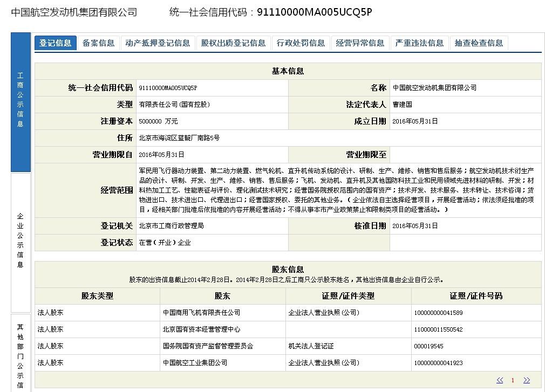This screenshot has height=392, width=545.
Task: Click certificate type in 中国航空工业集团公司 row
Action: coord(324,363)
